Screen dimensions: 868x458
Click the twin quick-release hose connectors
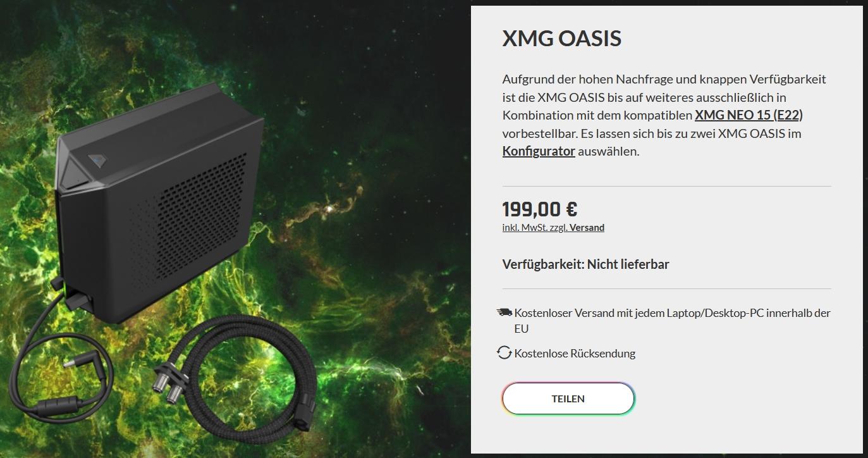(168, 383)
